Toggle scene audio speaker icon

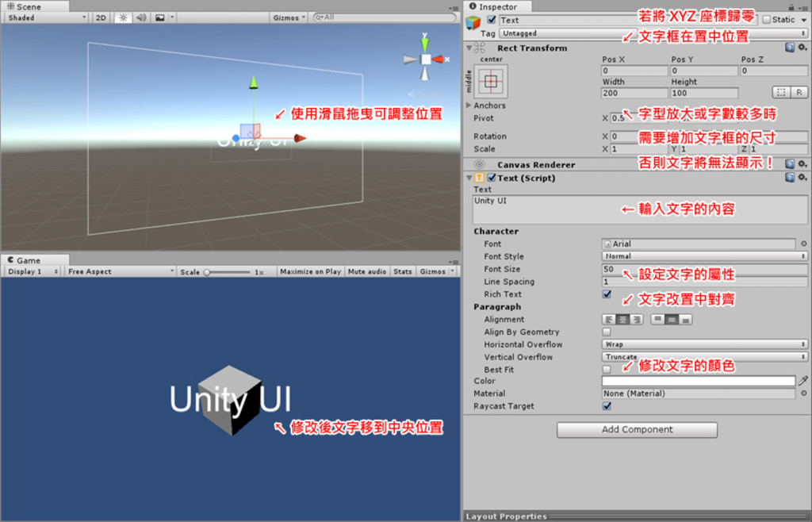pos(141,17)
